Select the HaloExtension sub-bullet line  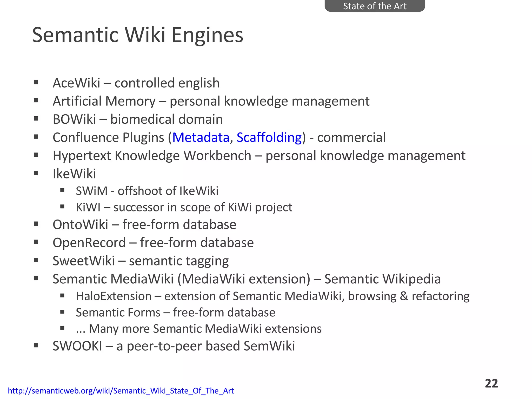tap(273, 296)
